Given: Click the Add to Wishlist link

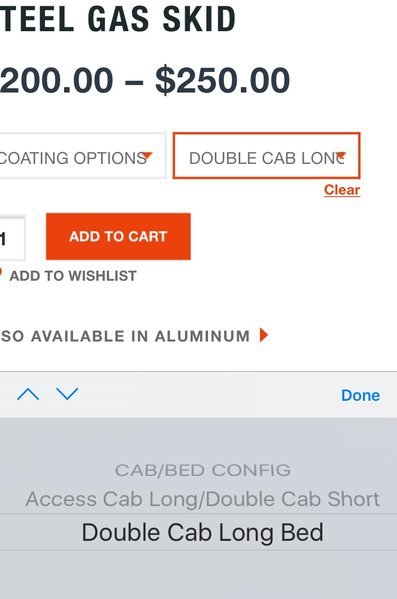Looking at the screenshot, I should tap(73, 276).
